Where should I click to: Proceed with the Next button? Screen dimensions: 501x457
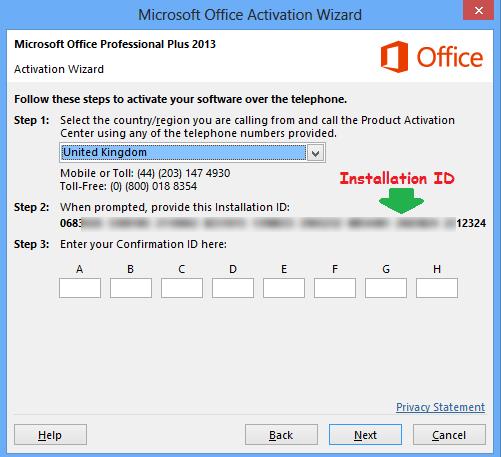(365, 435)
